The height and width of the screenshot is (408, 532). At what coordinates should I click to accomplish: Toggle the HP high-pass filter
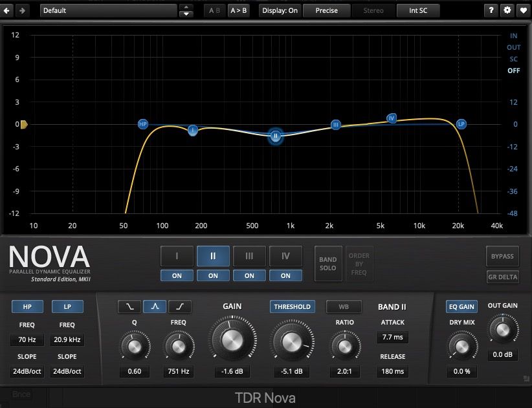coord(27,306)
